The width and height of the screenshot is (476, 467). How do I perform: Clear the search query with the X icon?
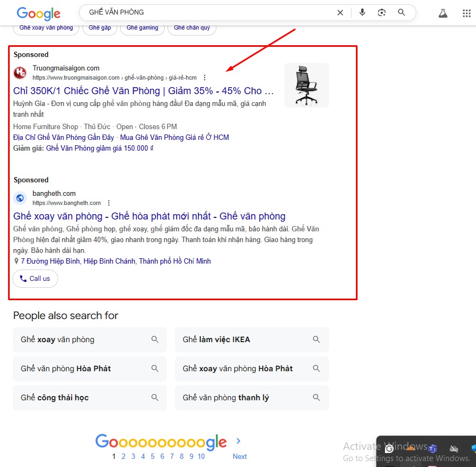tap(340, 12)
